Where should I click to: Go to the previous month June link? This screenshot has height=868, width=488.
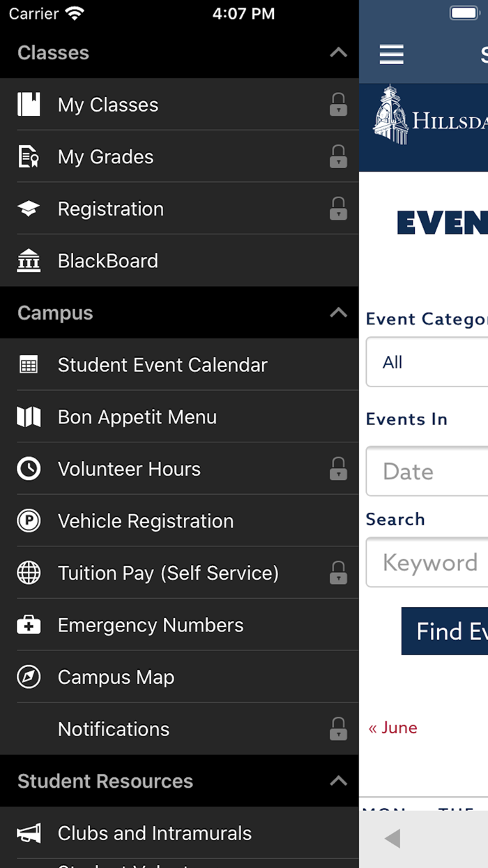pyautogui.click(x=393, y=728)
